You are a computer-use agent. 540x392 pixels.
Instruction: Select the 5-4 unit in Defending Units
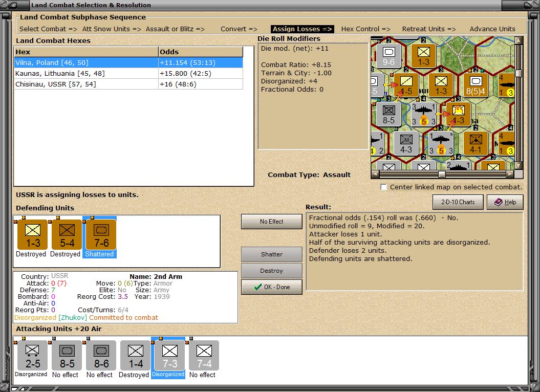[x=67, y=234]
